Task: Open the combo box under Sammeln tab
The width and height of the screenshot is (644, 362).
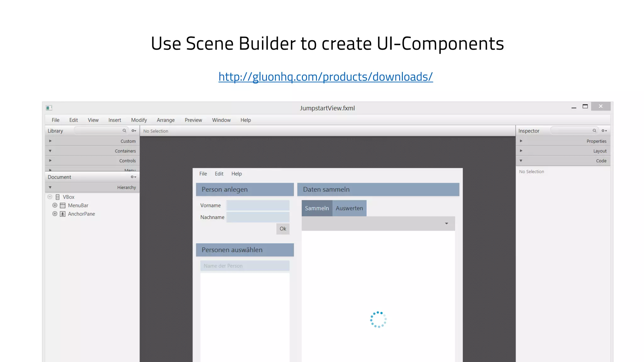Action: [x=446, y=223]
